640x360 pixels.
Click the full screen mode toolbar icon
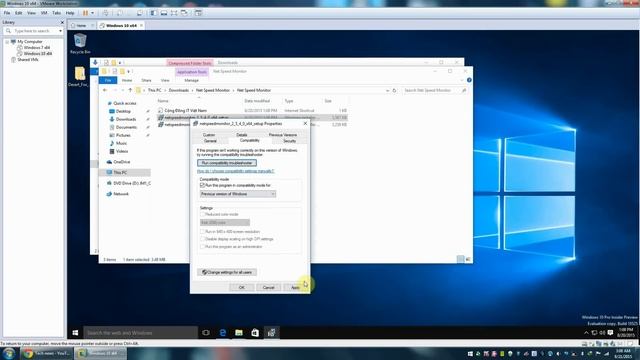[174, 13]
